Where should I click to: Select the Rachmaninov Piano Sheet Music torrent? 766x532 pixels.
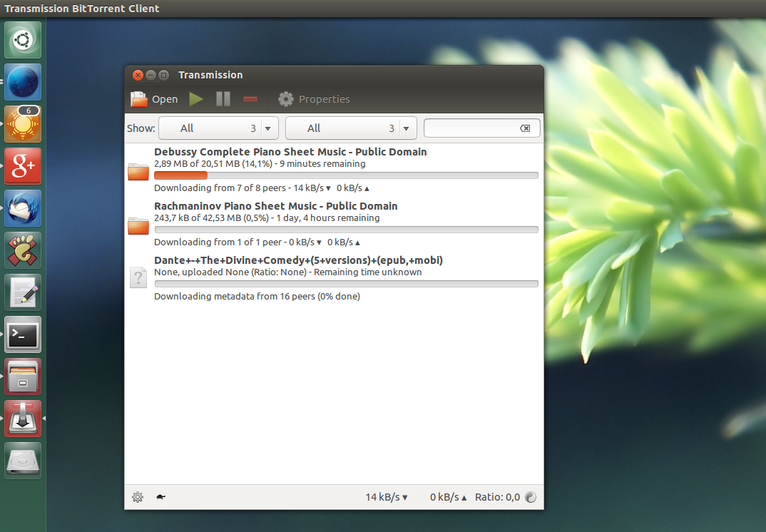pyautogui.click(x=275, y=206)
